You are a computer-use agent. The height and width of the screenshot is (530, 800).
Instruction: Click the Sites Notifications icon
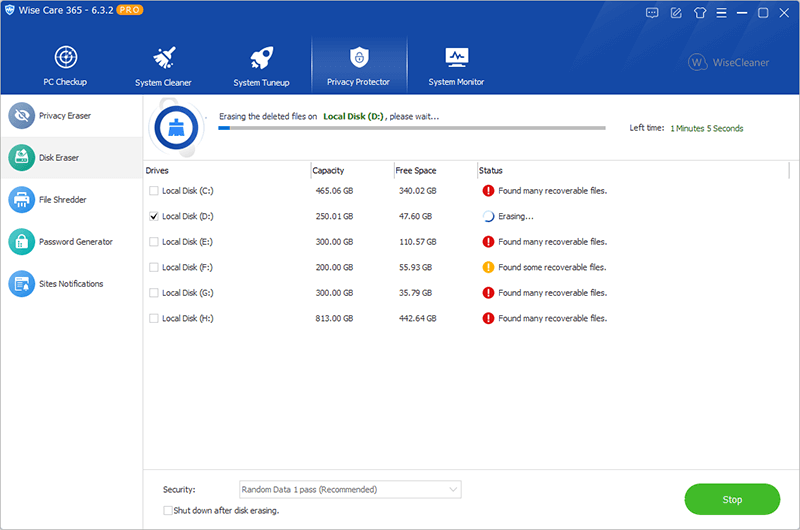pyautogui.click(x=21, y=284)
